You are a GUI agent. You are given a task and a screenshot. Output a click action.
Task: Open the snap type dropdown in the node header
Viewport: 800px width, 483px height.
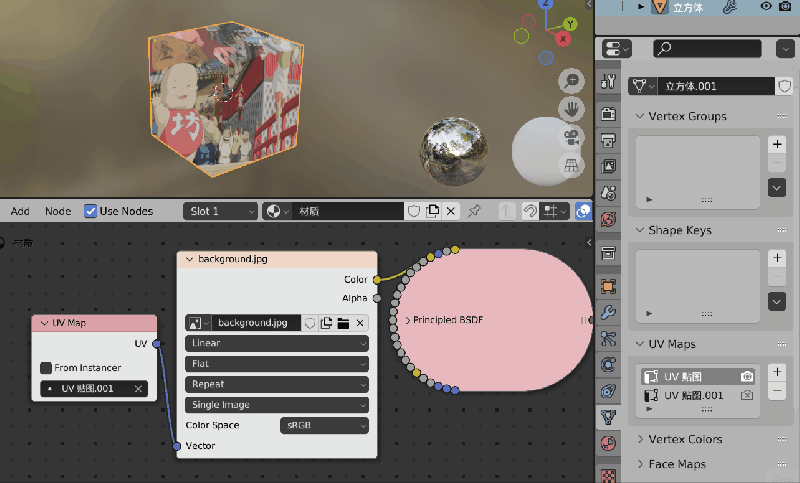(x=555, y=211)
